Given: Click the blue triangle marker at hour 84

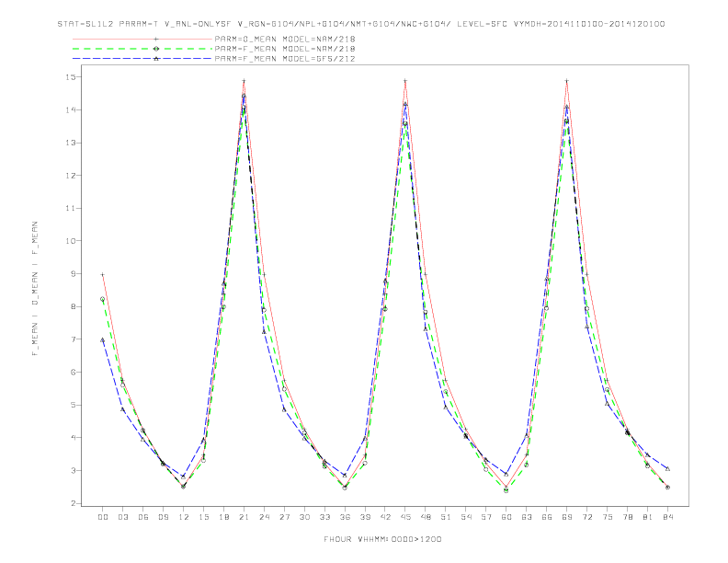Looking at the screenshot, I should click(667, 468).
